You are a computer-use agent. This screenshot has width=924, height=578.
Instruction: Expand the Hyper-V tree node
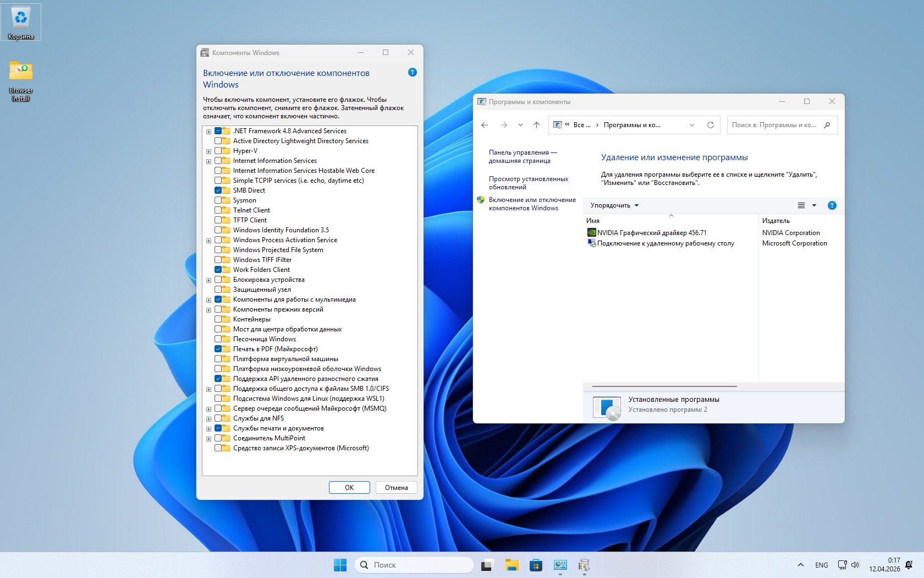[x=208, y=151]
